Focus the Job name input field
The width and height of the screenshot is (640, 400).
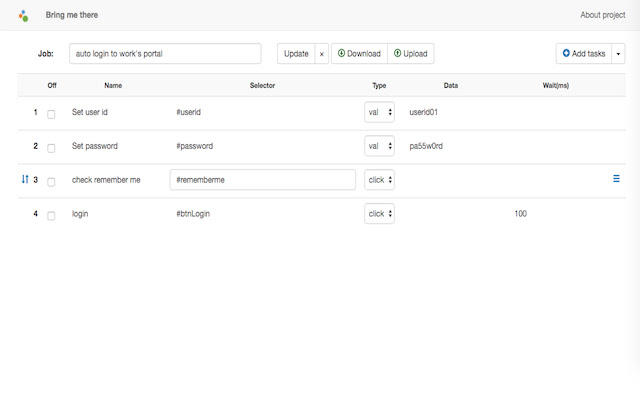165,54
